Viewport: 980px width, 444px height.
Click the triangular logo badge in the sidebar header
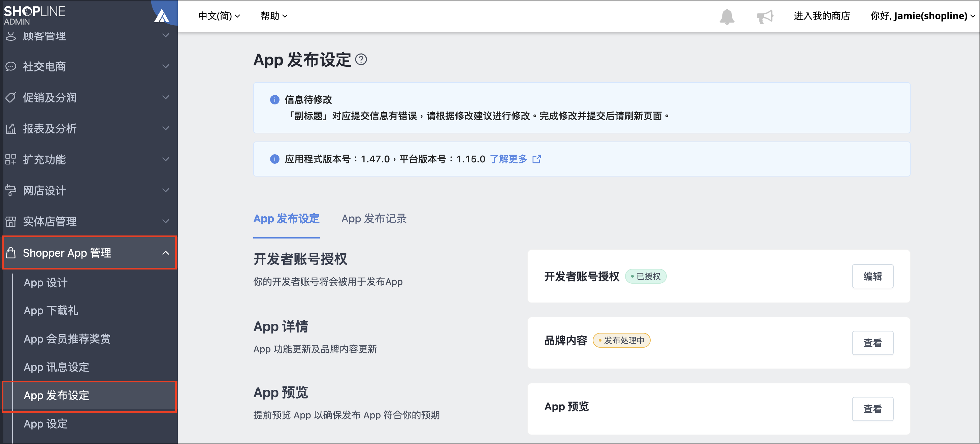click(162, 16)
